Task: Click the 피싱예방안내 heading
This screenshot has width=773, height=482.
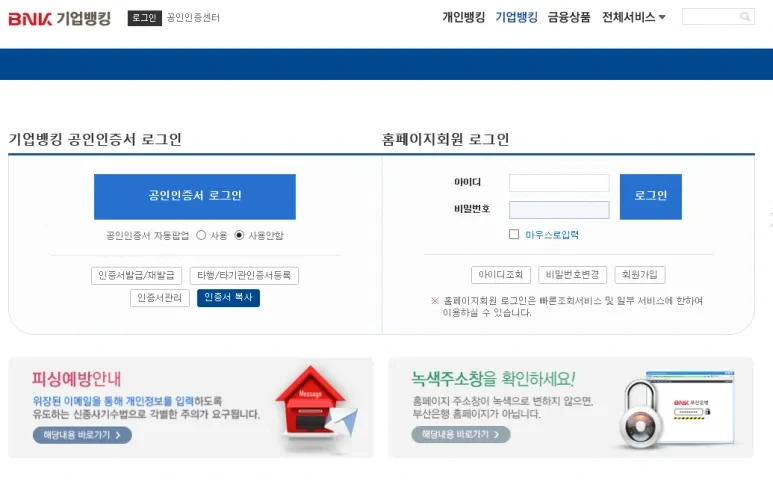Action: (76, 379)
